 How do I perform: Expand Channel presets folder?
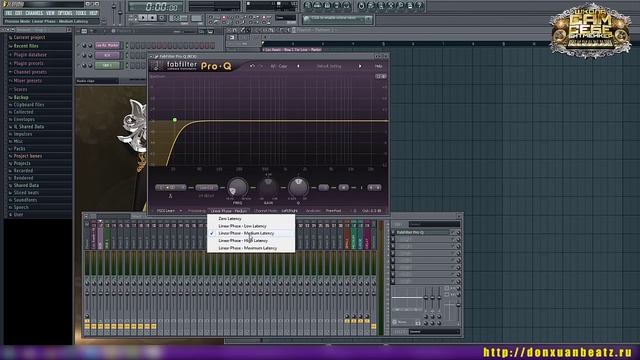point(30,72)
